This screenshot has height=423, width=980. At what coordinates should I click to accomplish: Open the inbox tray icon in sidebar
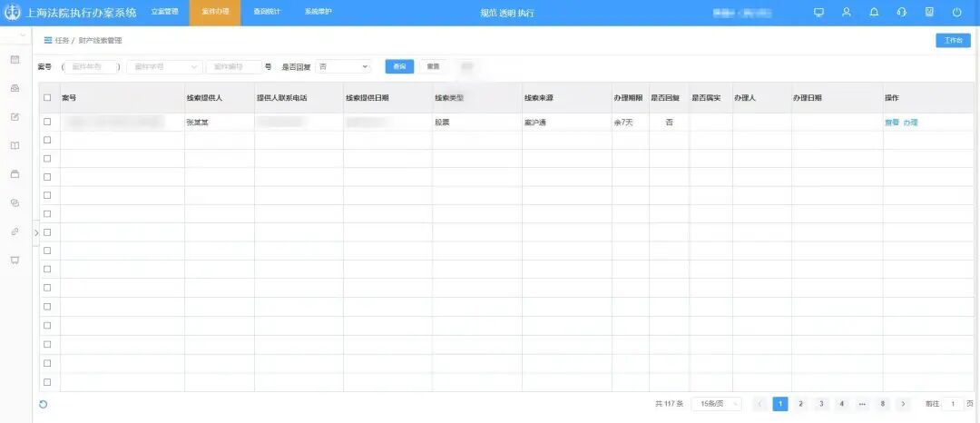(x=15, y=88)
